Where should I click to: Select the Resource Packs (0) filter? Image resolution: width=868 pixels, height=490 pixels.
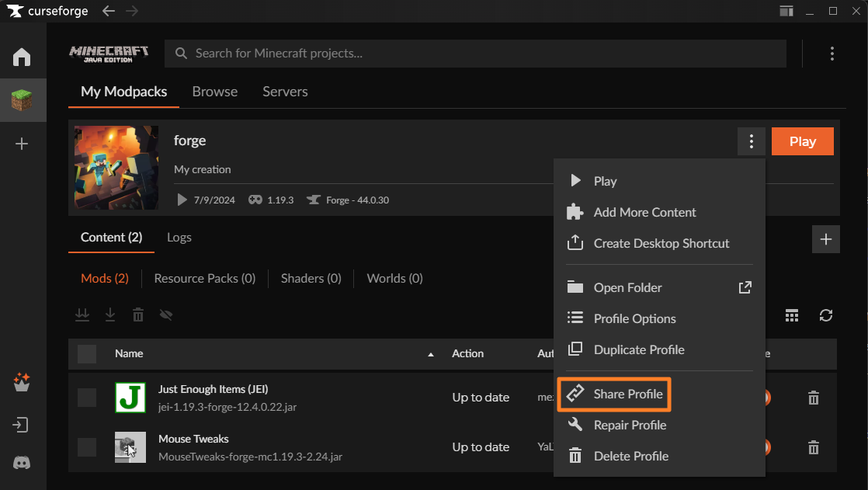205,279
